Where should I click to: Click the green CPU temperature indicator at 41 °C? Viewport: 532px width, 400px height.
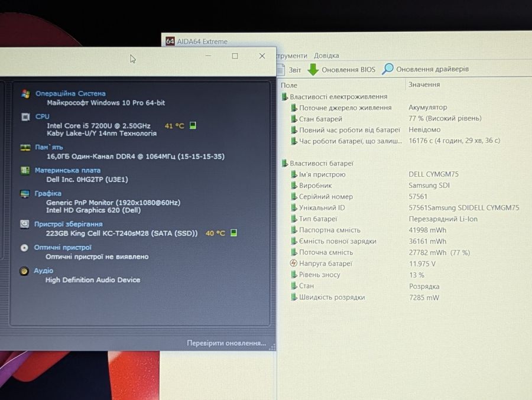(x=193, y=125)
